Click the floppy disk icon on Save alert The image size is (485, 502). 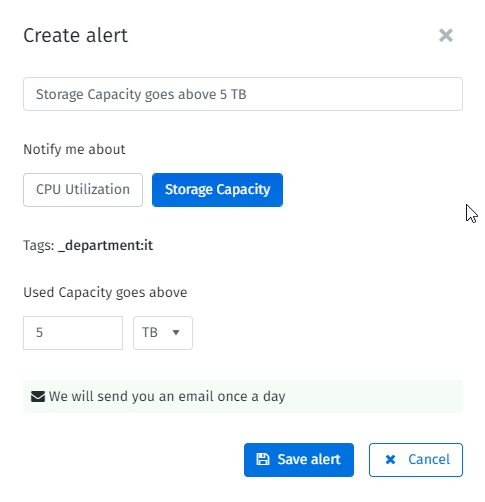(263, 459)
